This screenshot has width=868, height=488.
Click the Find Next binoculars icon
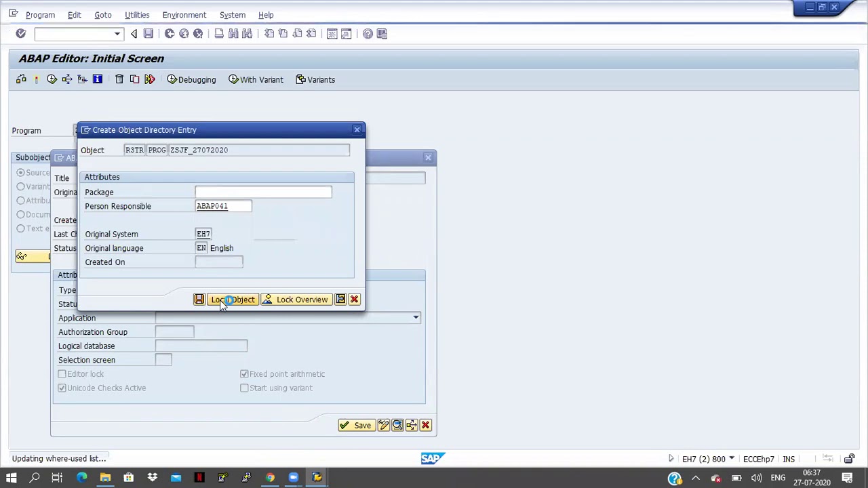247,34
